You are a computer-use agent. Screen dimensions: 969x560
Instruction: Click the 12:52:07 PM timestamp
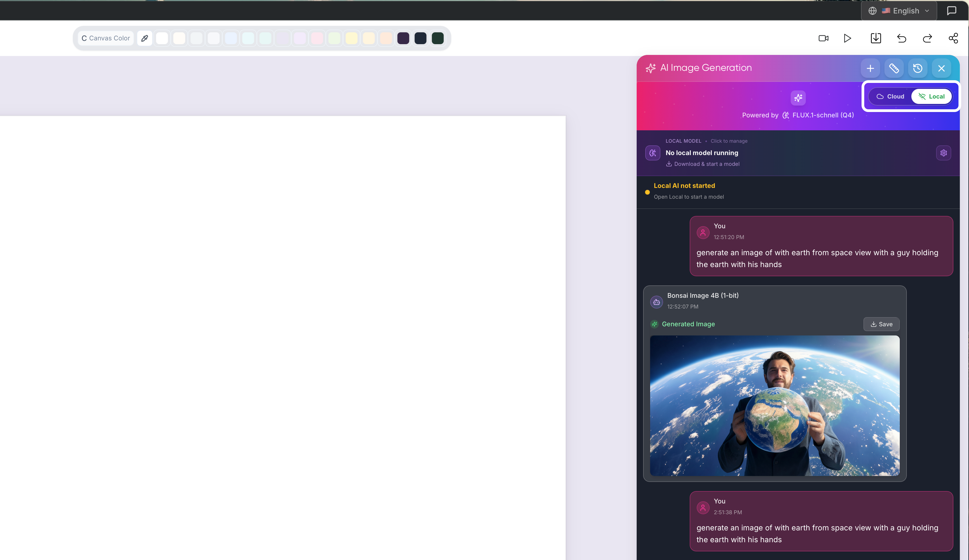pos(682,306)
